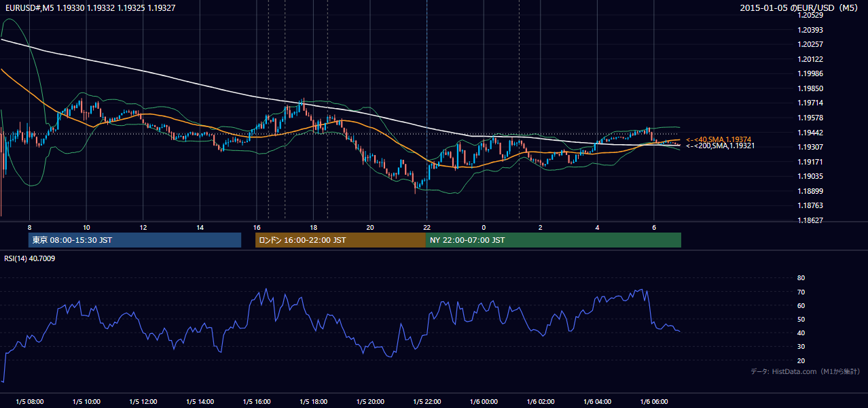Click RSI scale value 80
This screenshot has height=408, width=868.
(801, 278)
